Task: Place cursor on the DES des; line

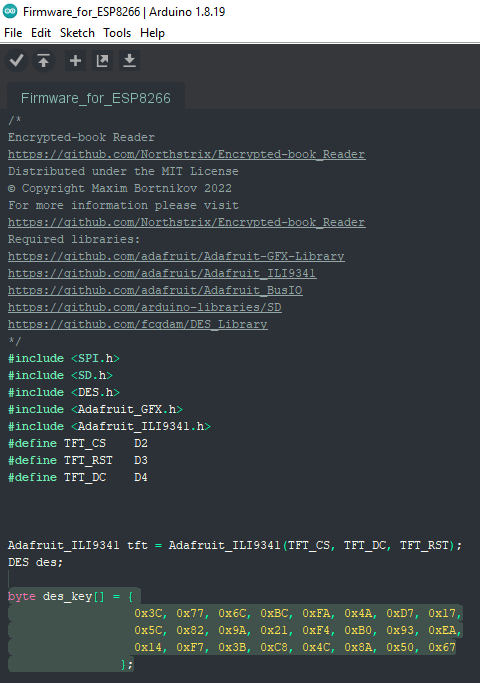Action: point(35,562)
